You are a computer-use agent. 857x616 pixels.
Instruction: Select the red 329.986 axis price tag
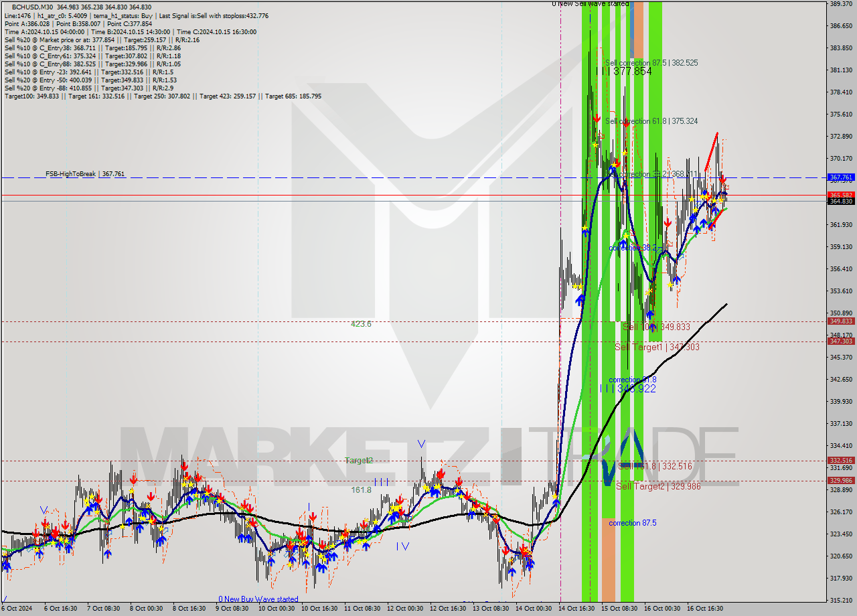[841, 481]
